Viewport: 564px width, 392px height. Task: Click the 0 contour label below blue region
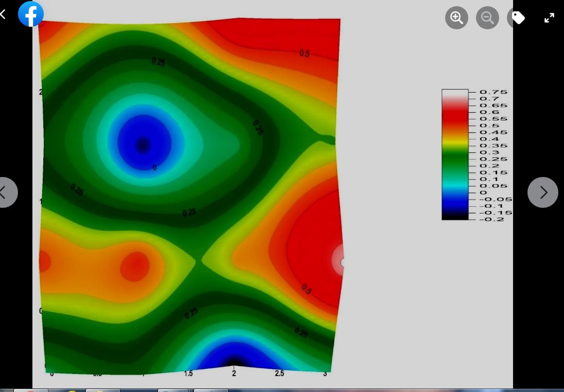[154, 168]
